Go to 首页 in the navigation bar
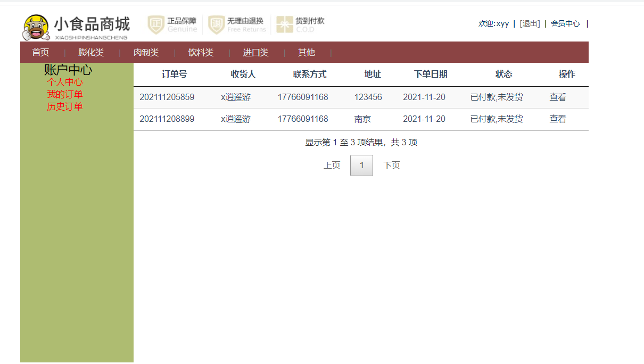This screenshot has height=364, width=644. click(40, 52)
